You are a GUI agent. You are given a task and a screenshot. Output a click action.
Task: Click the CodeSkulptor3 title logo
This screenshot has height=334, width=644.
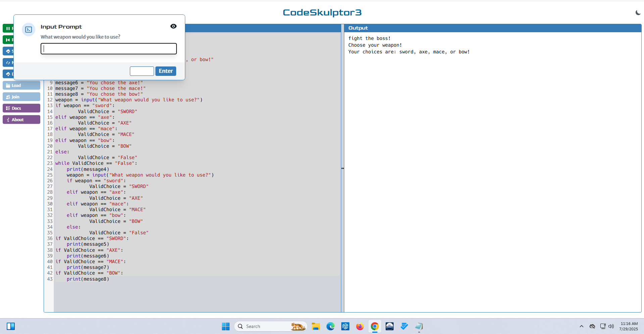(x=322, y=12)
